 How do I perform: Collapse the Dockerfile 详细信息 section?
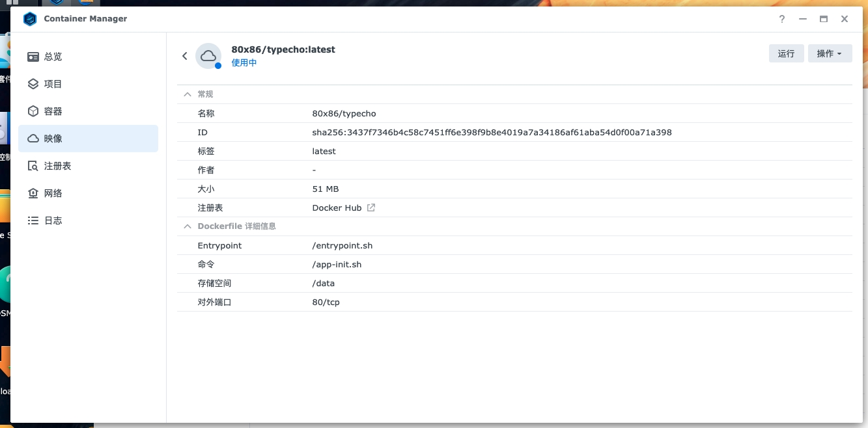(188, 226)
